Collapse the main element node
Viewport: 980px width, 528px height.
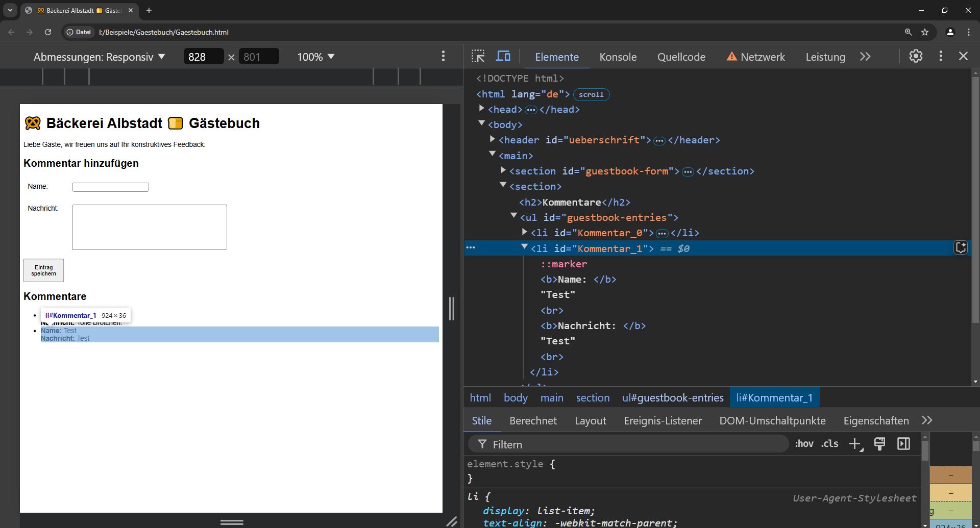[492, 154]
